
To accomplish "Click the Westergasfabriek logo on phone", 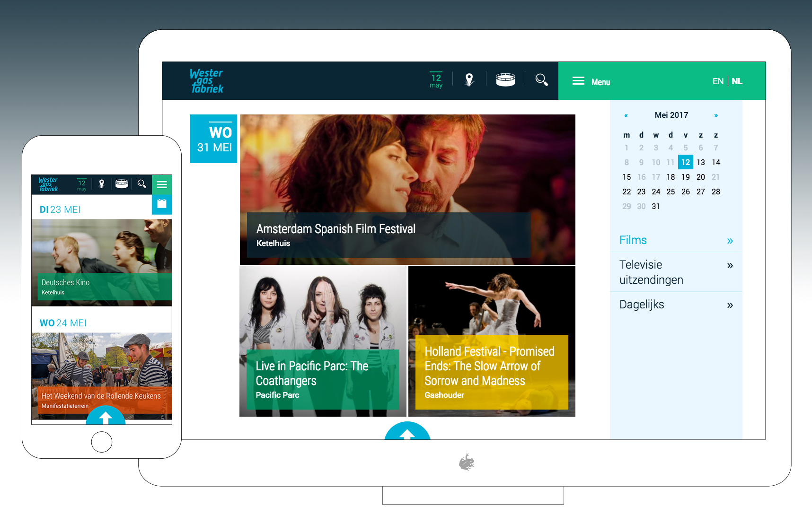I will click(48, 184).
